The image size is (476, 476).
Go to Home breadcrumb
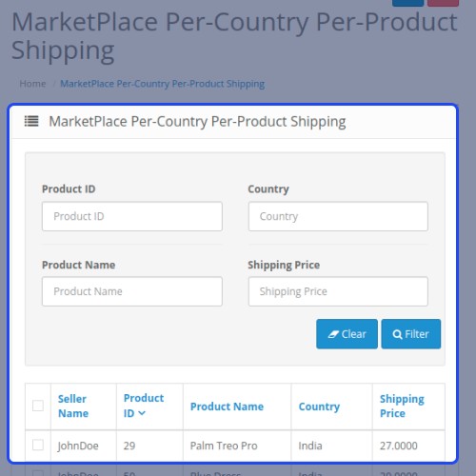pyautogui.click(x=32, y=84)
